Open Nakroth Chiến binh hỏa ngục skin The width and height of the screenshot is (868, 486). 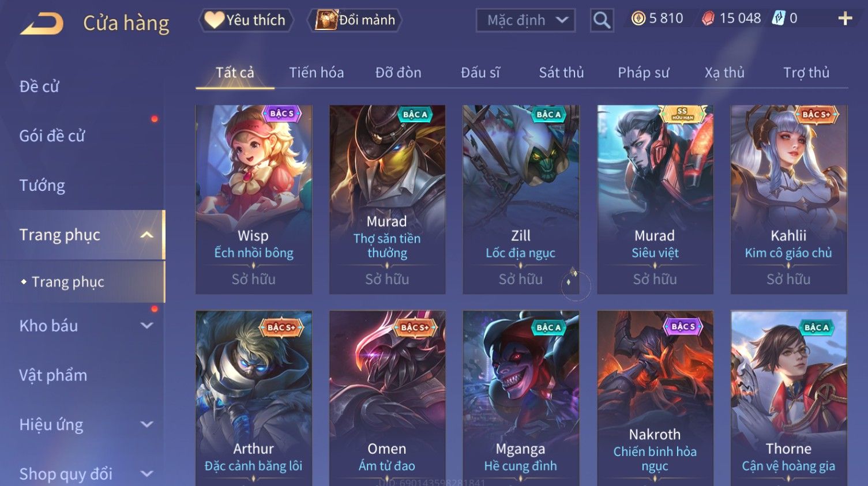click(x=655, y=398)
